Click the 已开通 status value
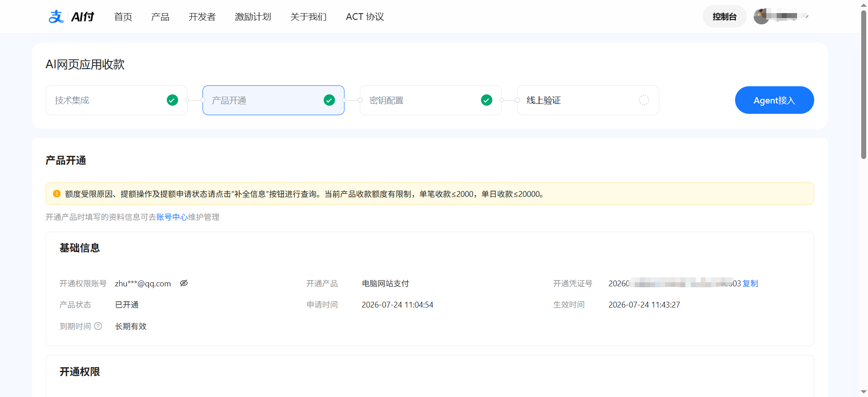The height and width of the screenshot is (397, 868). [127, 305]
